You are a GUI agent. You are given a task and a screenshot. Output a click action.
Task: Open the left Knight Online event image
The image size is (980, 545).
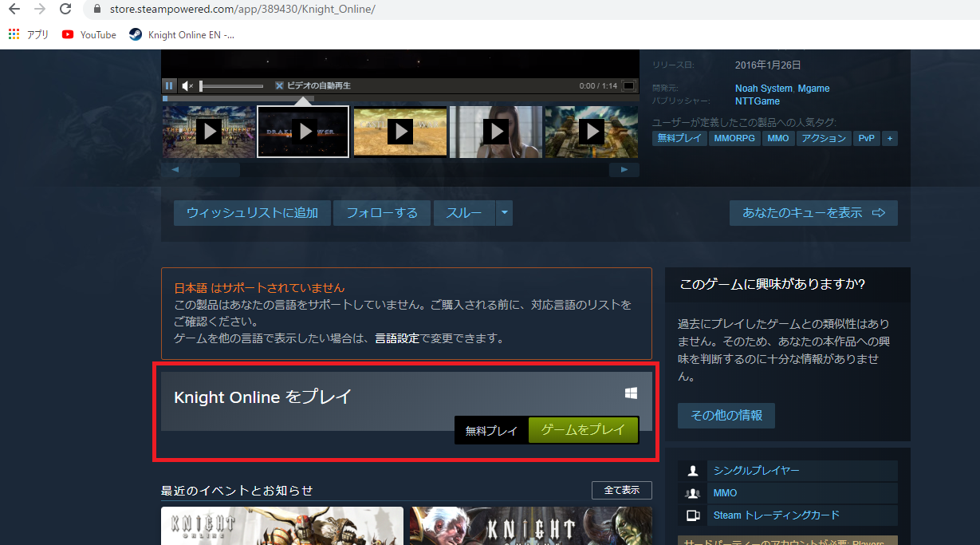pos(282,526)
